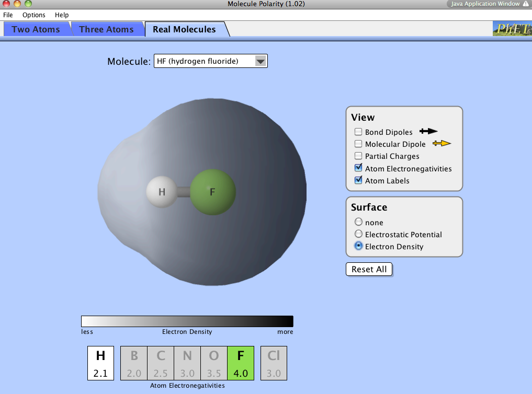Click the red close window button
532x394 pixels.
tap(6, 4)
